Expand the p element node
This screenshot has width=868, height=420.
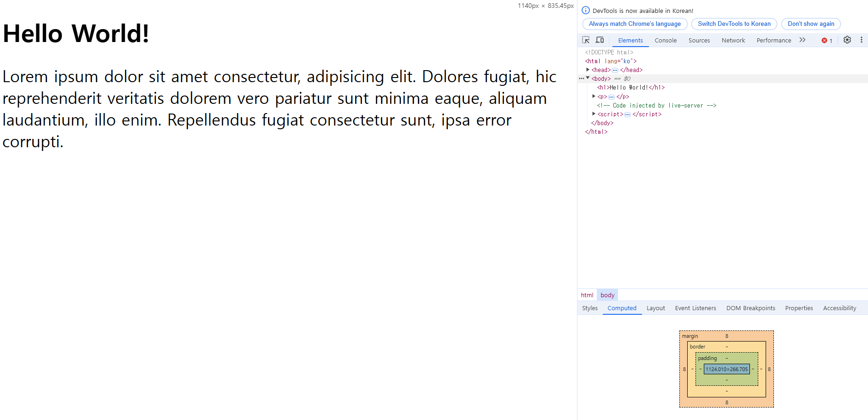[594, 96]
